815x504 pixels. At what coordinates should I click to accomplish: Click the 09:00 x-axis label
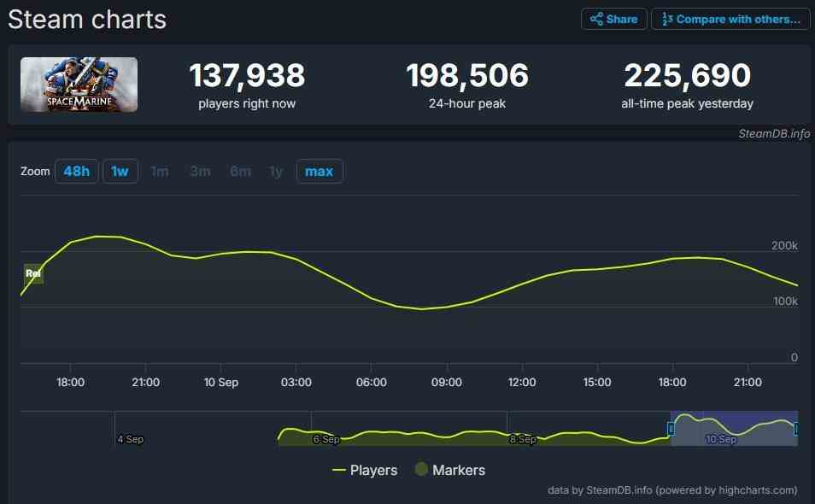447,383
